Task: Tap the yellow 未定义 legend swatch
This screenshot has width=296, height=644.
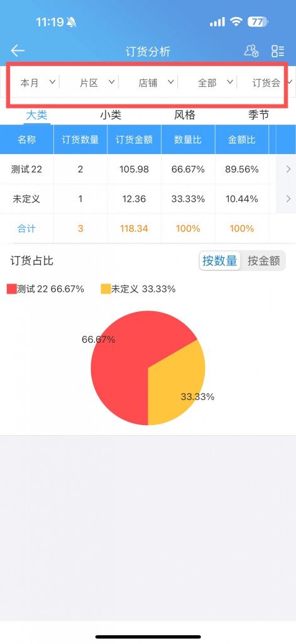Action: [x=106, y=289]
